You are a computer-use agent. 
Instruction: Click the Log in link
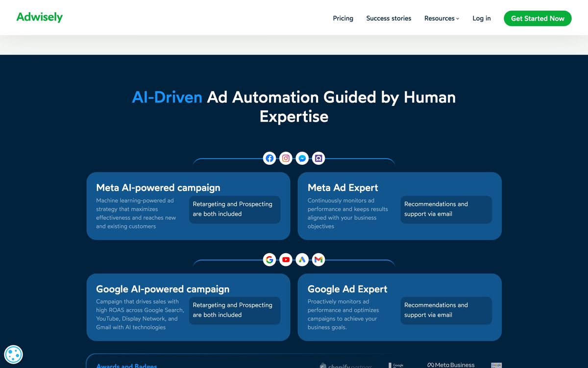click(x=482, y=18)
